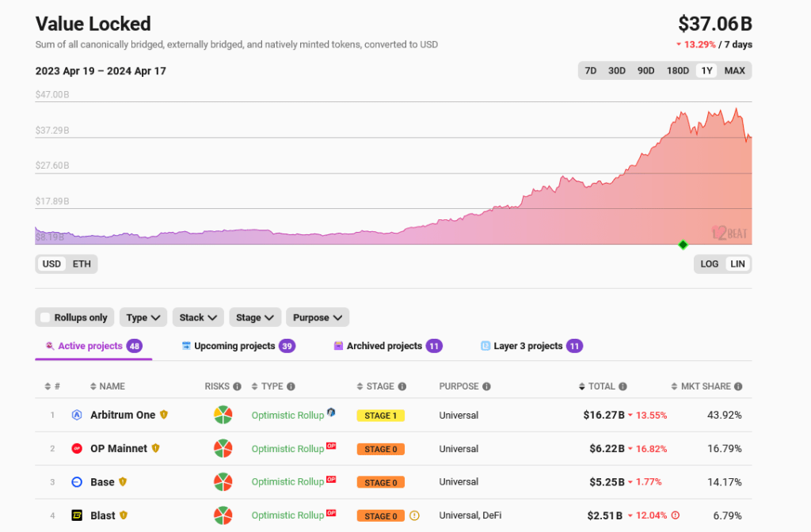Switch chart currency to ETH

(82, 264)
